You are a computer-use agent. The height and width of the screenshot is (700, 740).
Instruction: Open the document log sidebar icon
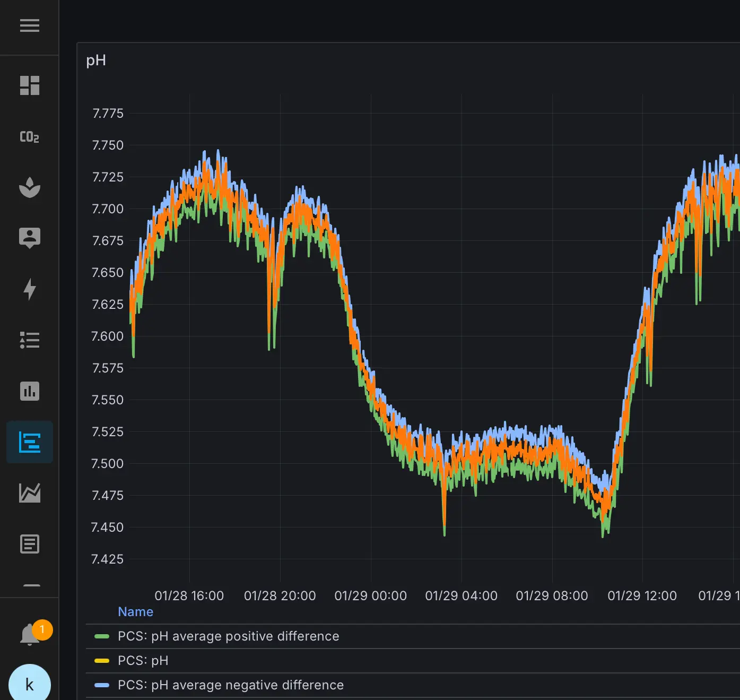[30, 544]
